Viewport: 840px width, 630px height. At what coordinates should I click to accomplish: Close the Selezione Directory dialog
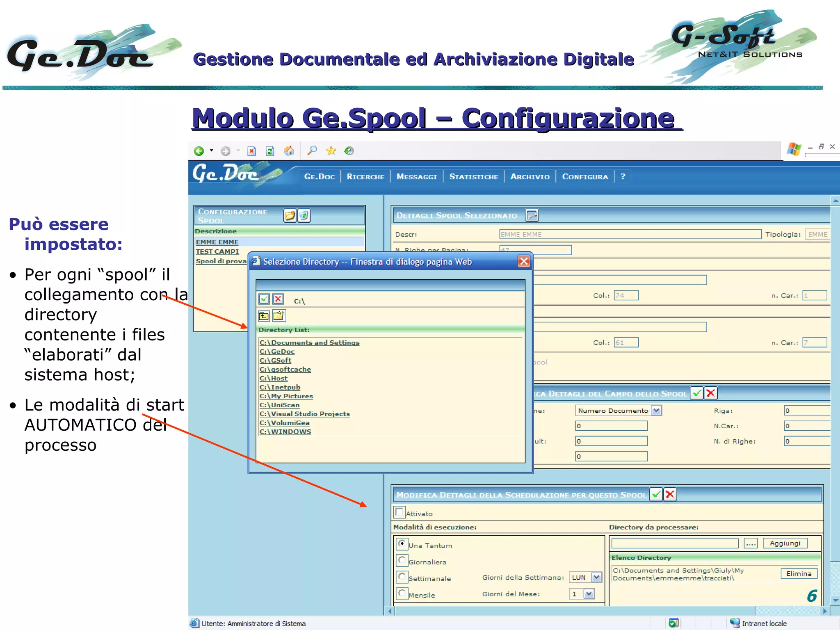click(x=524, y=261)
